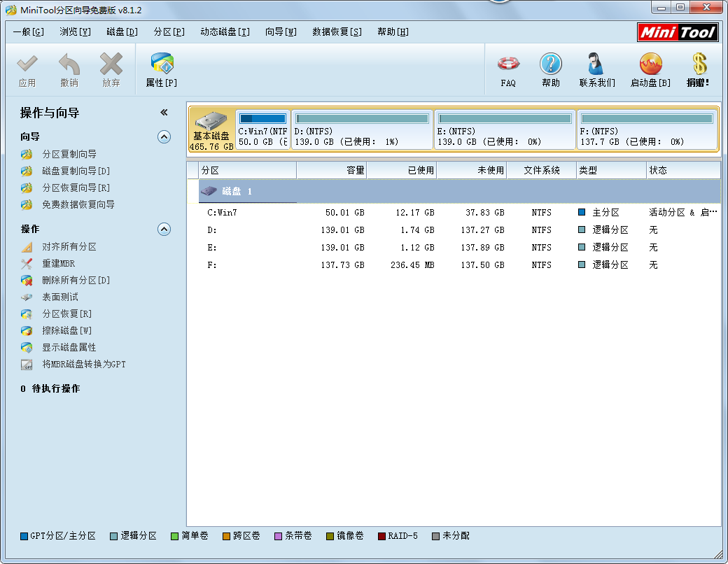Click the 容量 column header
Viewport: 728px width, 564px height.
(x=332, y=170)
